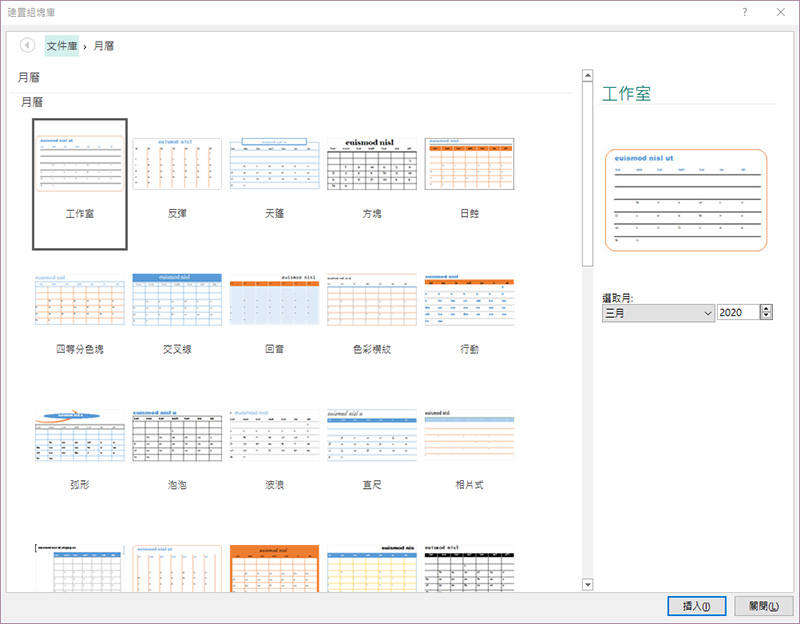This screenshot has height=624, width=800.
Task: Select the 相片式 calendar template
Action: [x=469, y=435]
